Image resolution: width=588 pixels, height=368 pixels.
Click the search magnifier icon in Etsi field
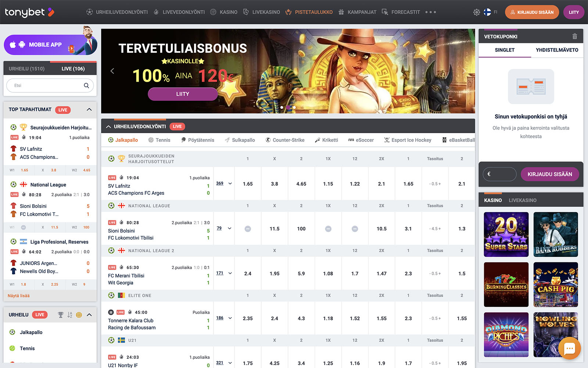(x=86, y=85)
